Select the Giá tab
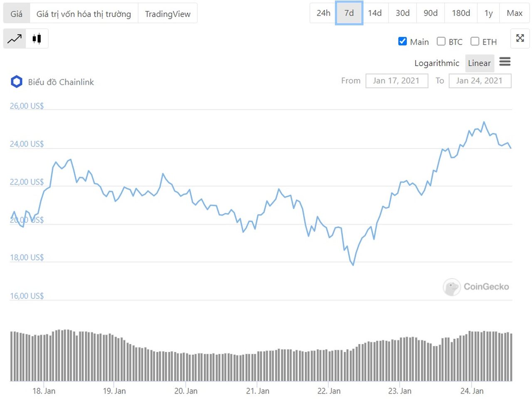Screen dimensions: 532x399 (17, 14)
